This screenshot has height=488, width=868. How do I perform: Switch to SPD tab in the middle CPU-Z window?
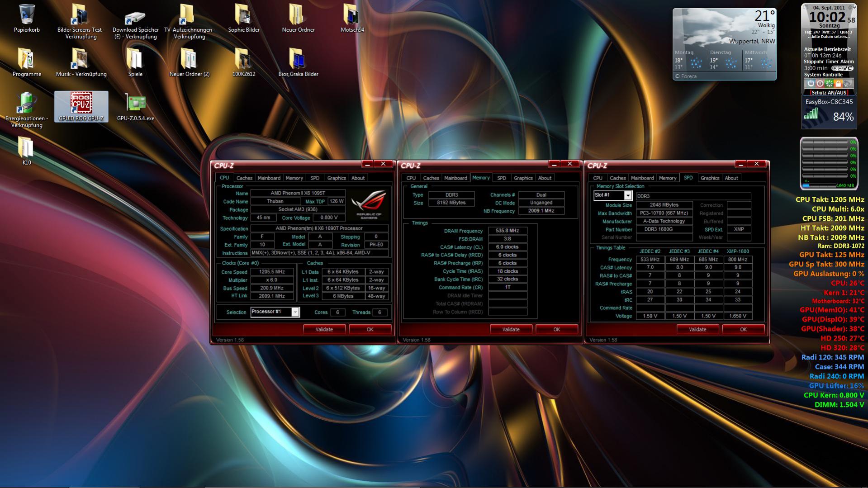(502, 178)
